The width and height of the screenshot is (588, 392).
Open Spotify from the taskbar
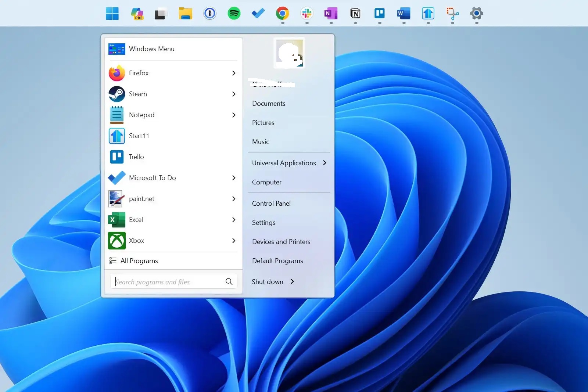(x=234, y=14)
